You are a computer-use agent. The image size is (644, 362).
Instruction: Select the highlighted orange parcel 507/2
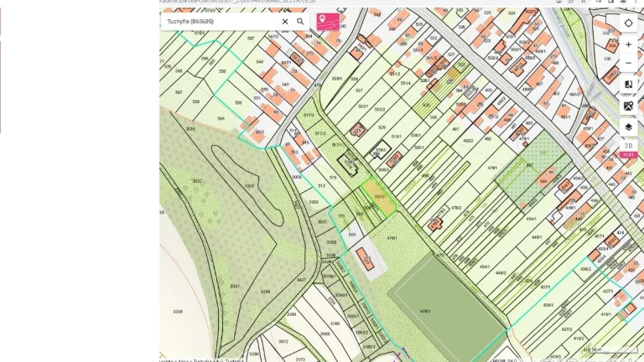point(380,197)
